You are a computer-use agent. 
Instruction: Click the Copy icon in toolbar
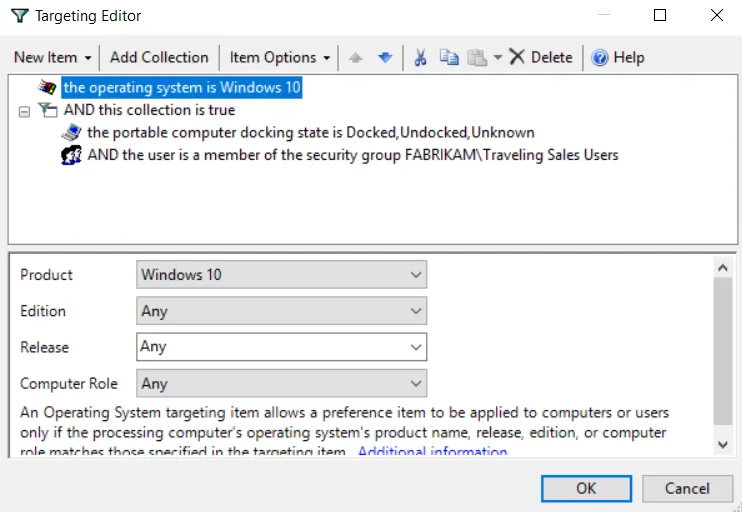click(x=449, y=58)
